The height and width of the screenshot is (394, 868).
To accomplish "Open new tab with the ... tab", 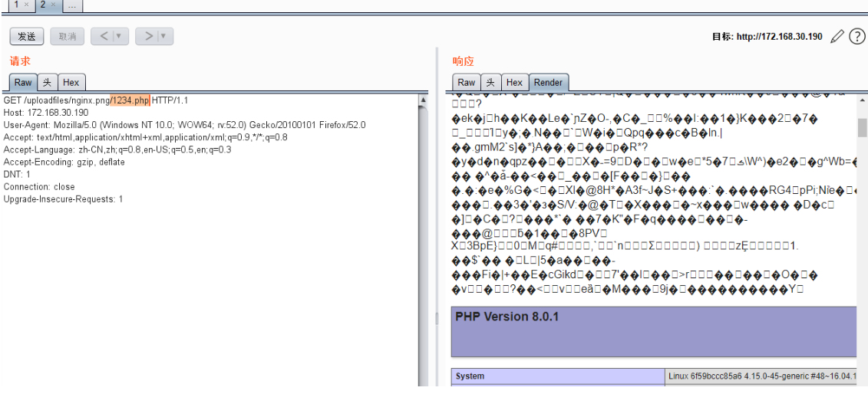I will click(72, 5).
